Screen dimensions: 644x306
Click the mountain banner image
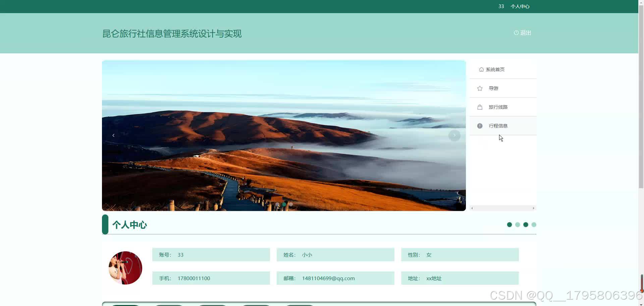(x=284, y=136)
